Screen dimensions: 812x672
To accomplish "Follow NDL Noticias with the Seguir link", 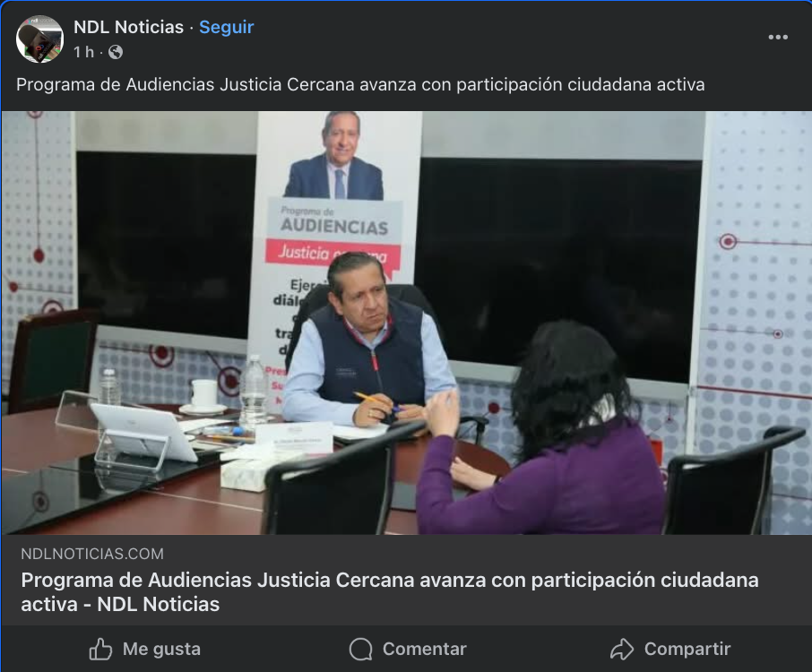I will pyautogui.click(x=227, y=27).
